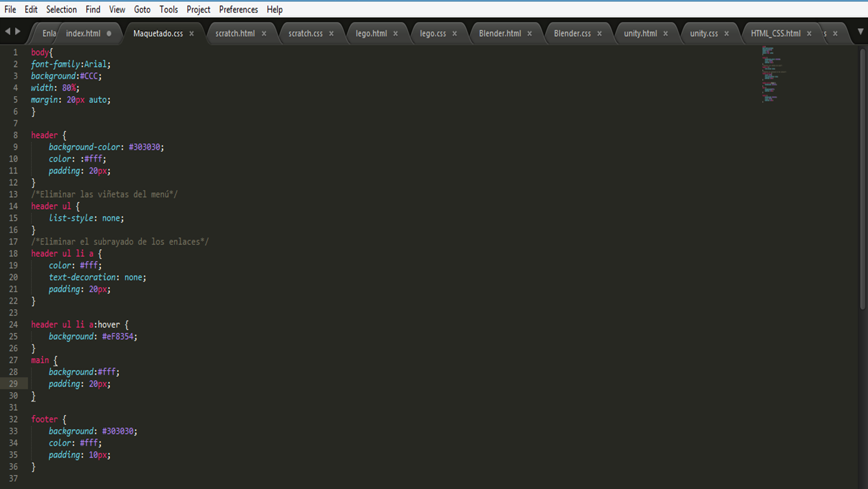Open the File menu
The height and width of the screenshot is (489, 868).
10,10
